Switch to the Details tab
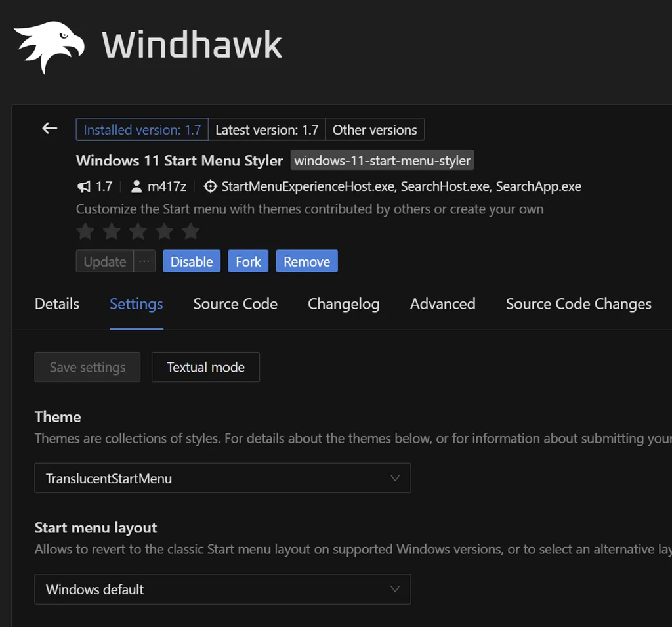This screenshot has width=672, height=627. [57, 304]
